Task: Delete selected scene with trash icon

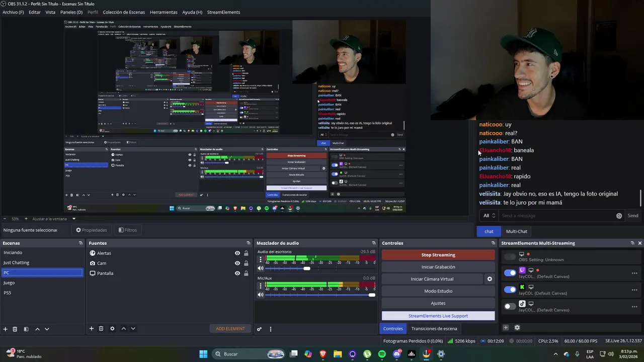Action: click(15, 329)
